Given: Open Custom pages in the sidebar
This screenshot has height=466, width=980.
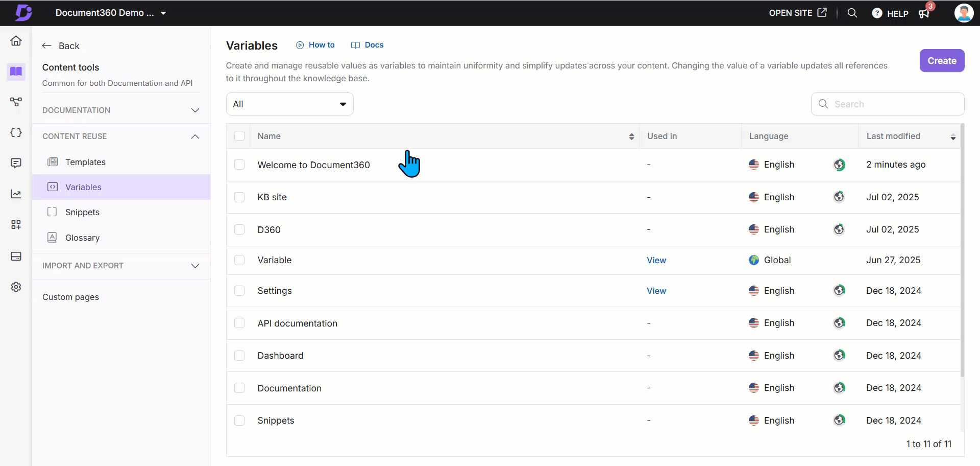Looking at the screenshot, I should [x=70, y=297].
